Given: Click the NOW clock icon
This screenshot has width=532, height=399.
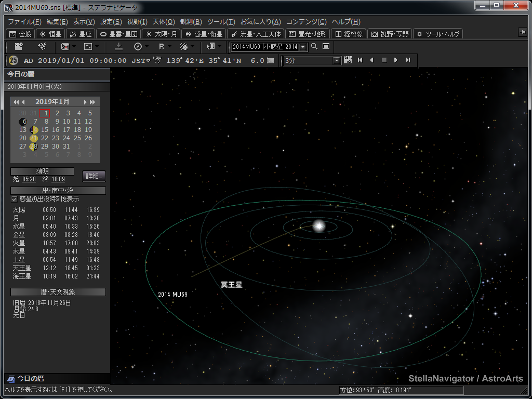Looking at the screenshot, I should coord(157,60).
